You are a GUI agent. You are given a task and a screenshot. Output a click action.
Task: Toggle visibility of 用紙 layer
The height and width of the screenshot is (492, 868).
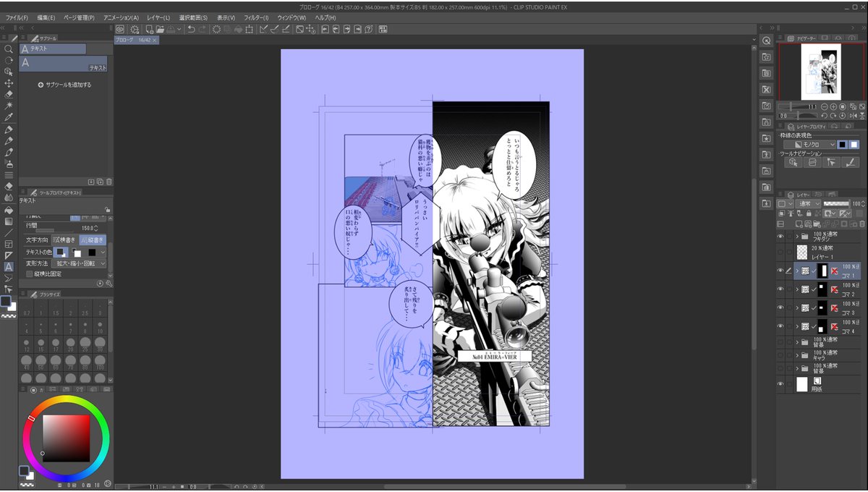tap(780, 384)
